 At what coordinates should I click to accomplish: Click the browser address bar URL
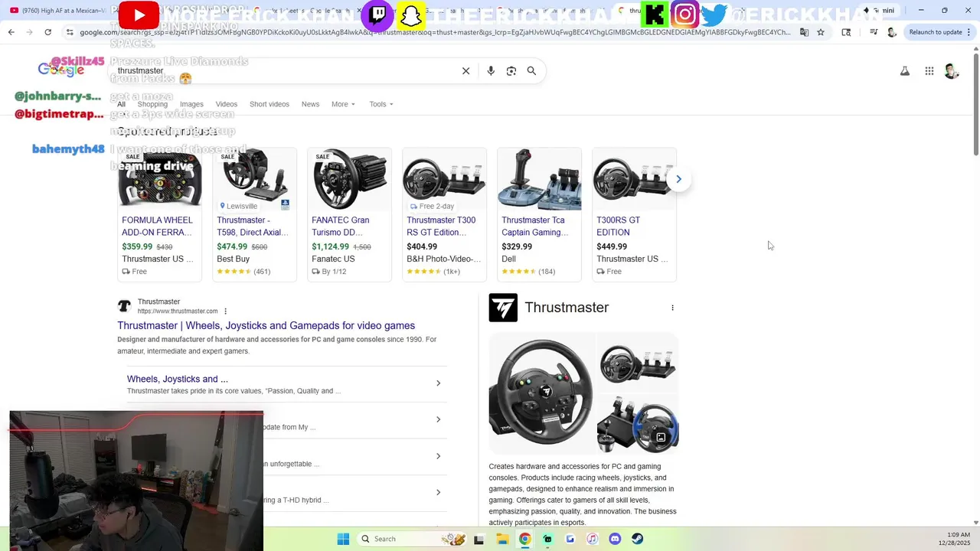[x=435, y=32]
